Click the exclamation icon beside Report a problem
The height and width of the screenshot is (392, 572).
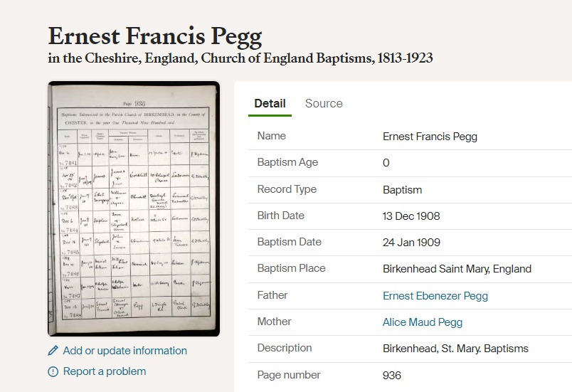pyautogui.click(x=53, y=371)
